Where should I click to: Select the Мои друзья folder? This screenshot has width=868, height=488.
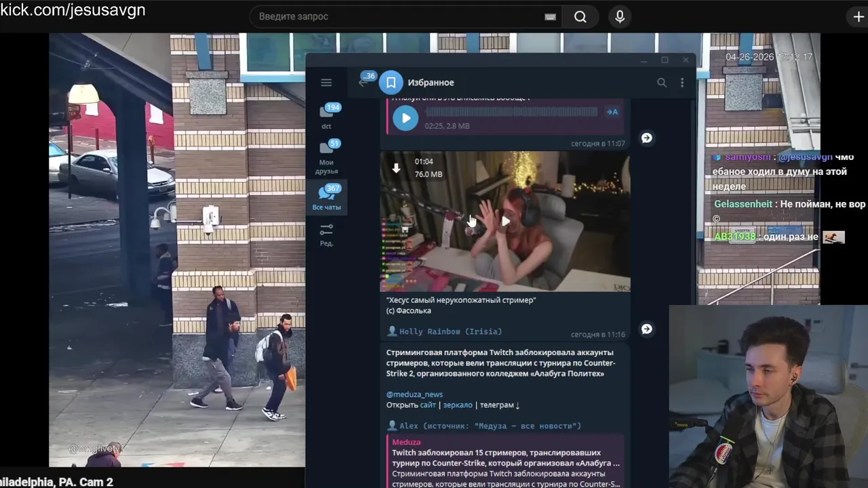(x=326, y=157)
